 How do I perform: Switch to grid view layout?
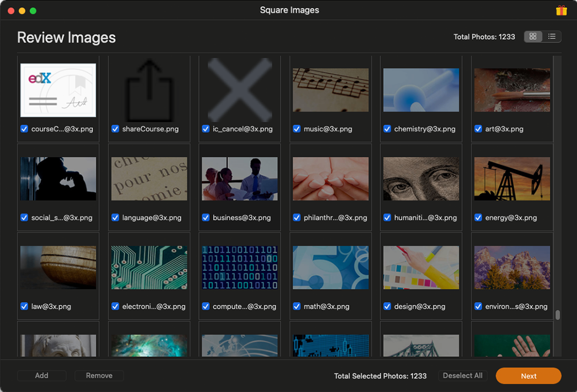point(533,36)
